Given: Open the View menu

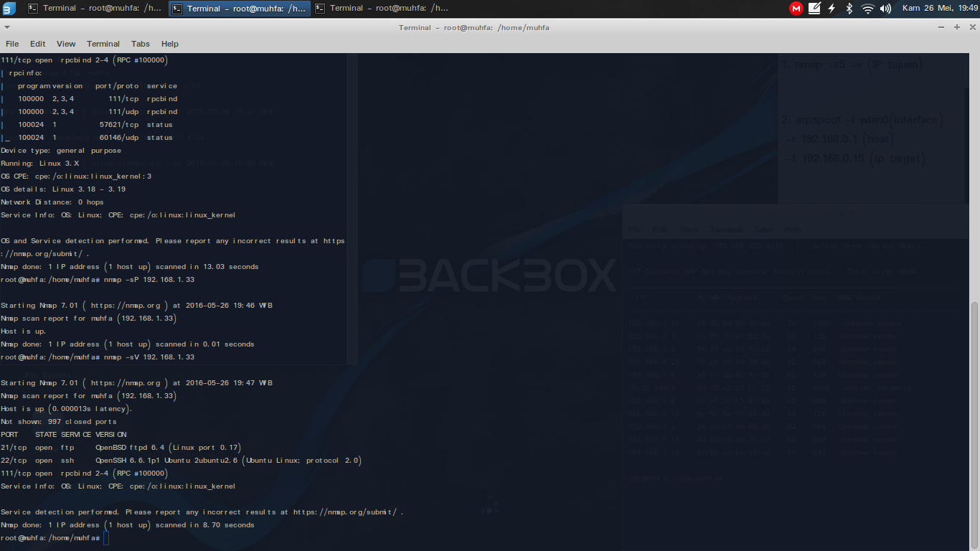Looking at the screenshot, I should tap(66, 44).
